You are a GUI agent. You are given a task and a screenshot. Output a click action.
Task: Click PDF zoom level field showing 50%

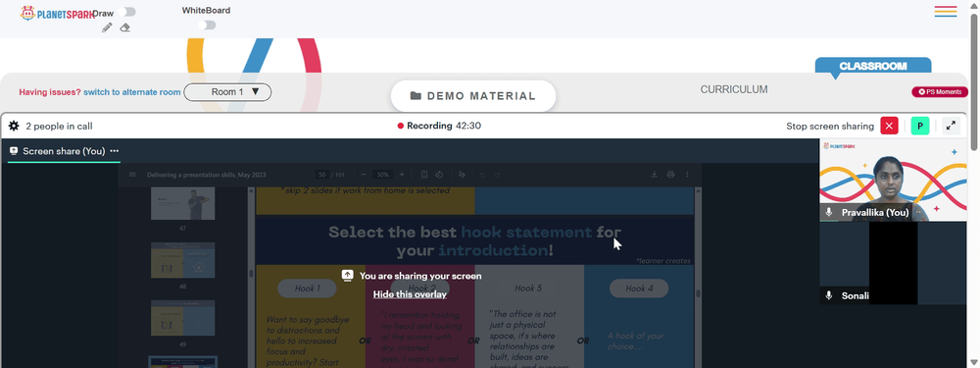[x=382, y=175]
